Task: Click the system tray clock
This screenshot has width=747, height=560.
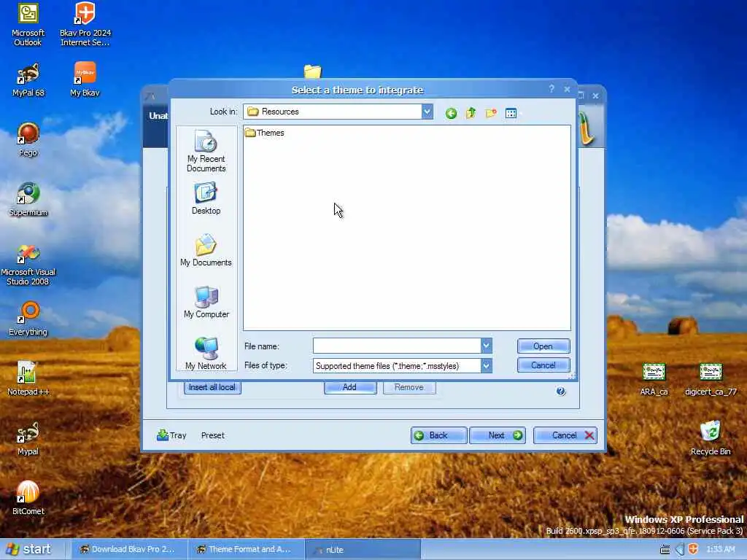Action: click(721, 549)
